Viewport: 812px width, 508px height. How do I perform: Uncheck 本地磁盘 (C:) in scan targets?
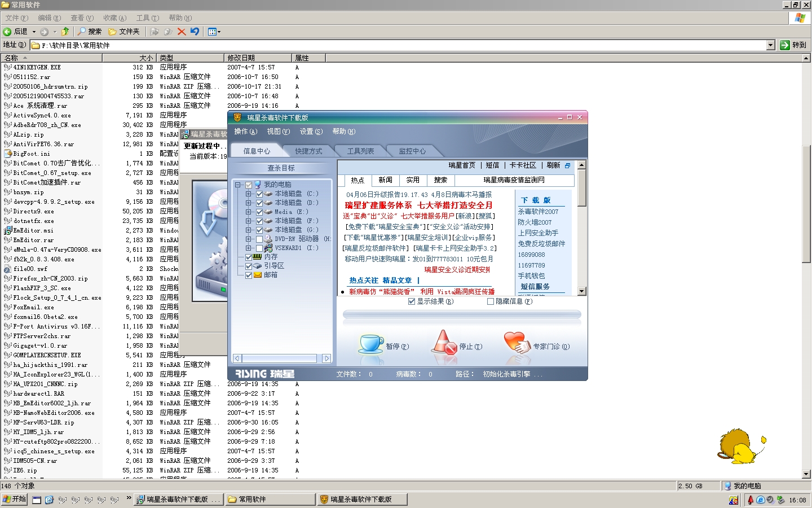click(259, 194)
